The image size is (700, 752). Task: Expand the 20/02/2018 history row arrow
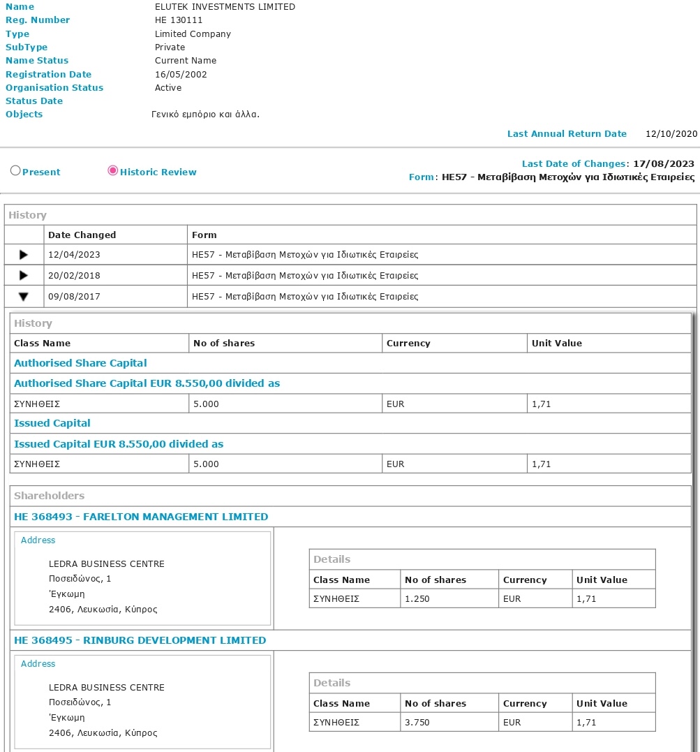click(x=24, y=275)
